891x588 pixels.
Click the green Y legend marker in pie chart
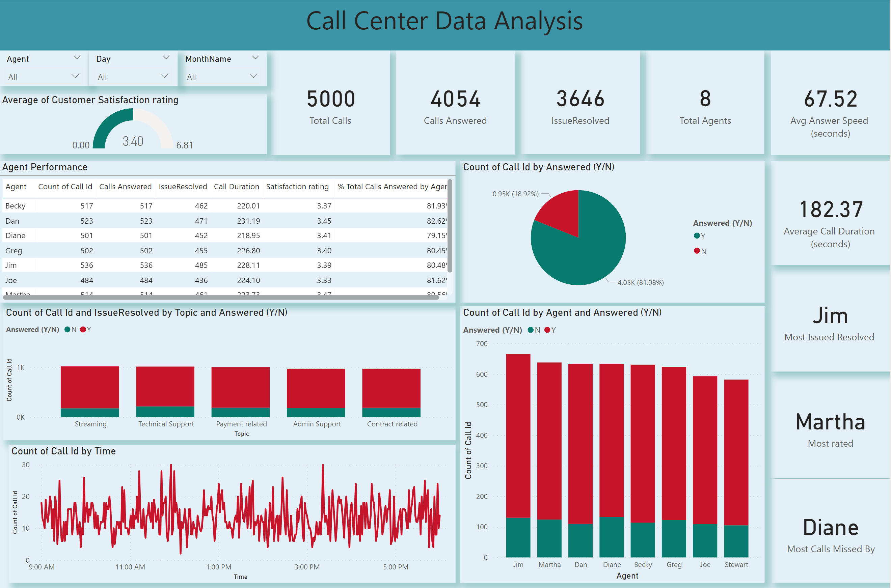click(697, 236)
